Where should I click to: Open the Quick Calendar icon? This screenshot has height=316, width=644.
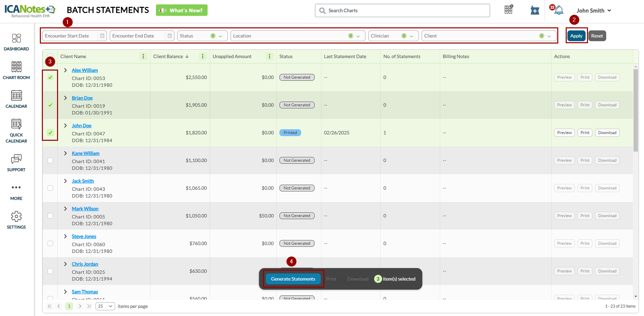[16, 125]
